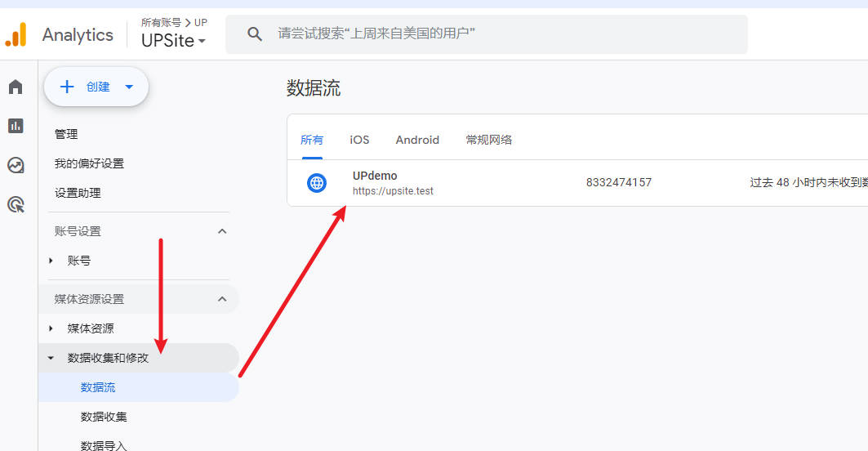Collapse the 媒体资源设置 section chevron

pos(222,299)
